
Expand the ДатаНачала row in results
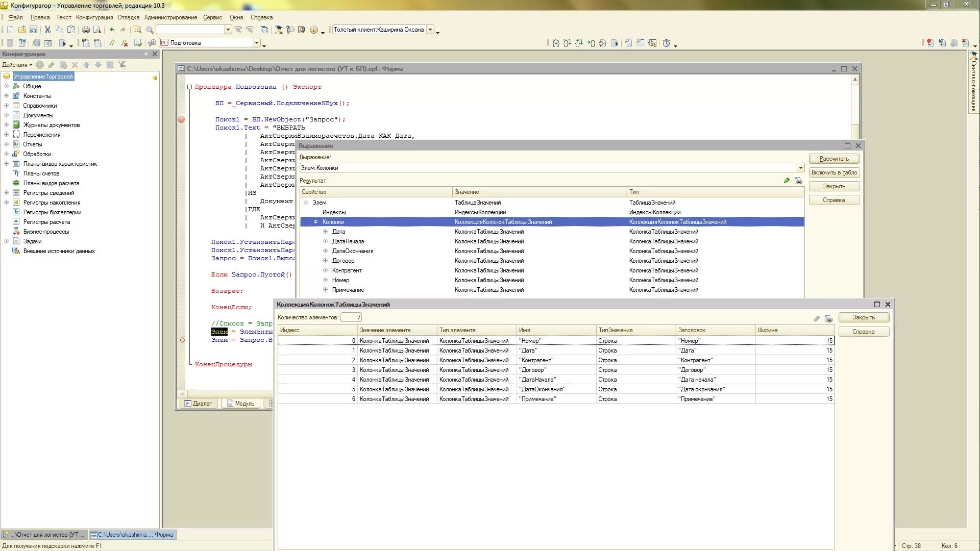click(x=325, y=241)
